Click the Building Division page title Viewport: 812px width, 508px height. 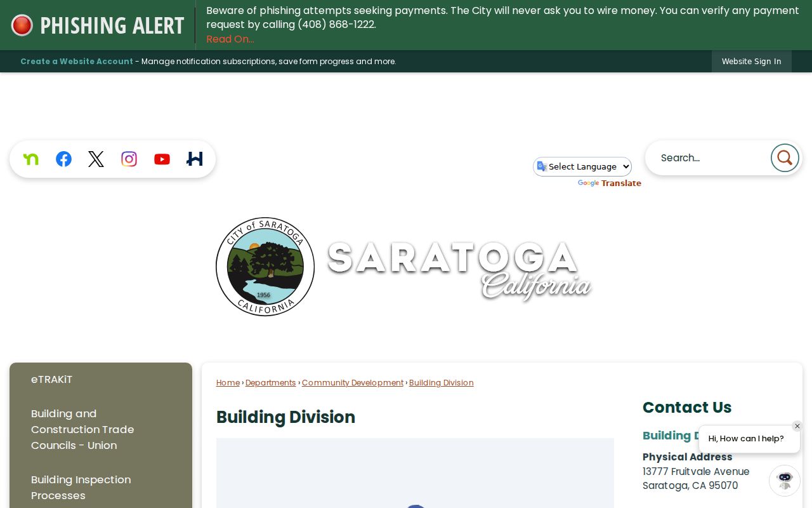285,417
